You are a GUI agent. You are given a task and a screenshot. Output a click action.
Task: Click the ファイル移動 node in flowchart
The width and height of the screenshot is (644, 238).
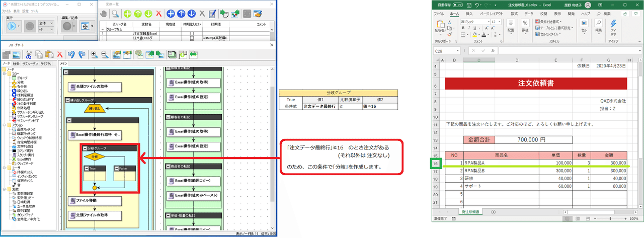(95, 201)
